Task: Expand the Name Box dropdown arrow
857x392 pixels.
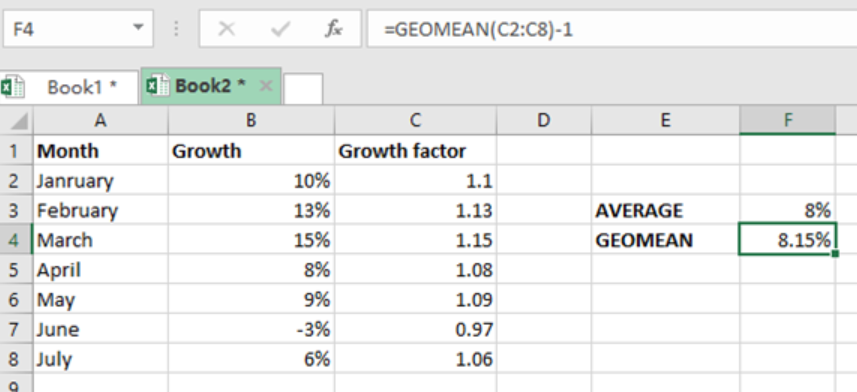Action: (138, 27)
